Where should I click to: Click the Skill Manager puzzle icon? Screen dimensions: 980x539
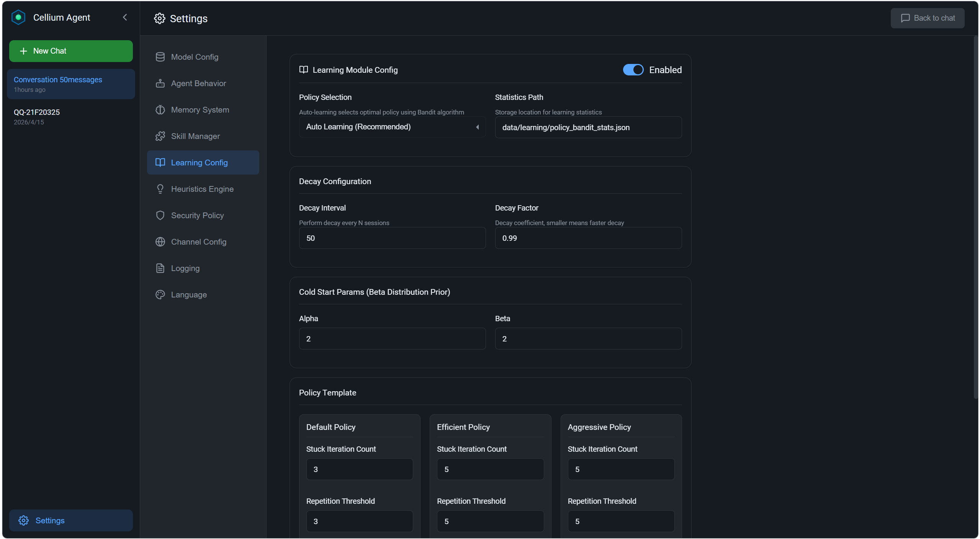[x=160, y=136]
